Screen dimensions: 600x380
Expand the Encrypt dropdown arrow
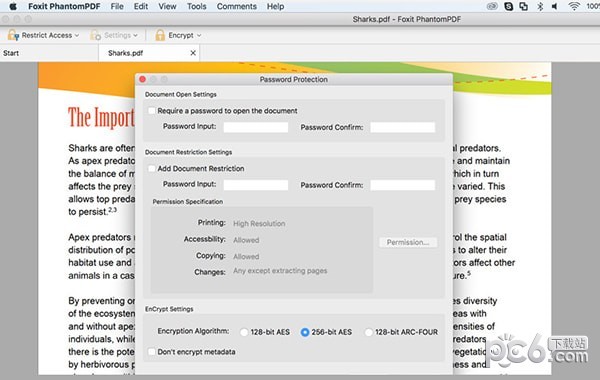(199, 36)
